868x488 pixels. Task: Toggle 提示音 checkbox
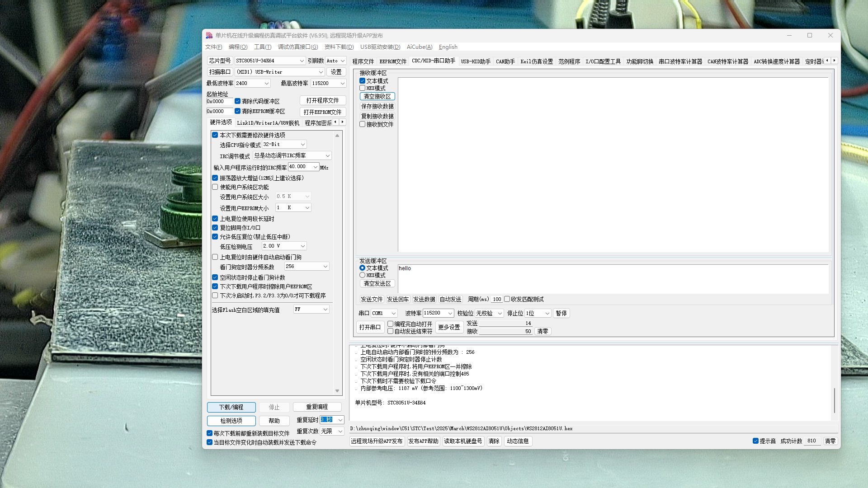[755, 441]
